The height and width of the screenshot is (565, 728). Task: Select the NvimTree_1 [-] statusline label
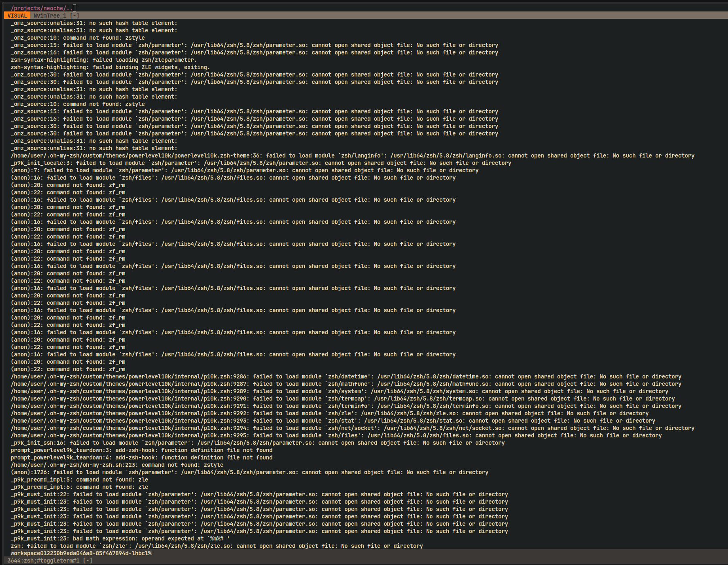[56, 16]
